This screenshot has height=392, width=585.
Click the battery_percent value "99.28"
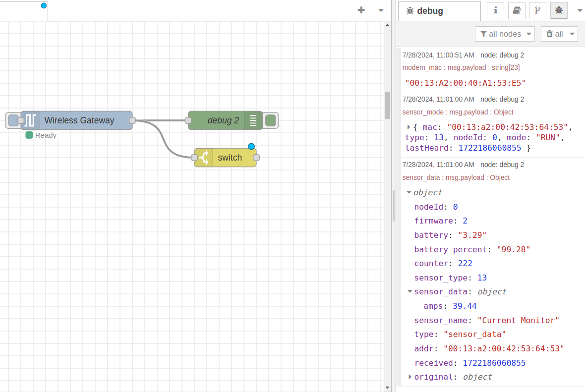pyautogui.click(x=514, y=249)
